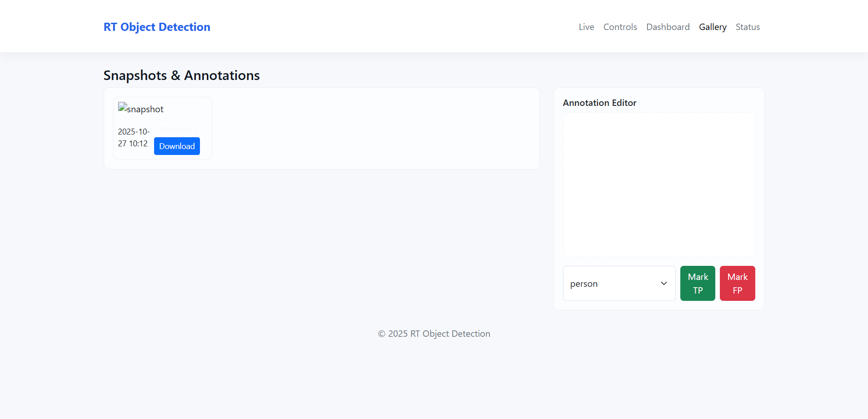Click the RT Object Detection logo link
Image resolution: width=868 pixels, height=419 pixels.
(157, 27)
